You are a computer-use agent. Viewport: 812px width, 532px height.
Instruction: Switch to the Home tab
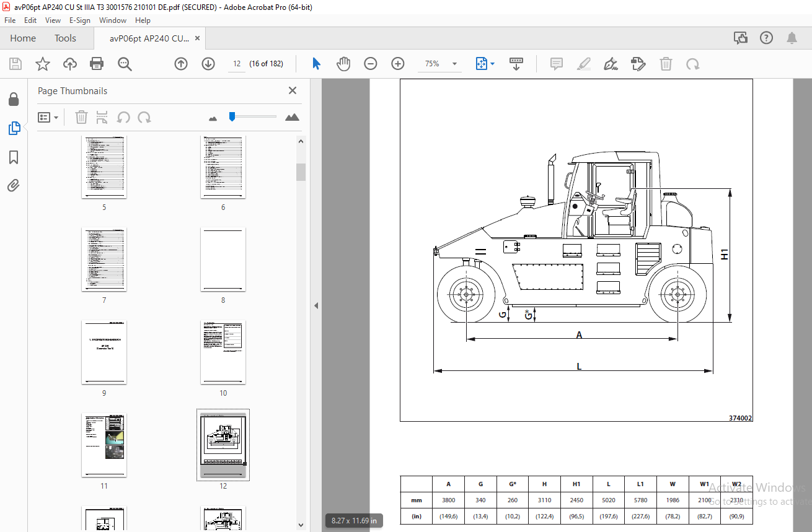(23, 38)
